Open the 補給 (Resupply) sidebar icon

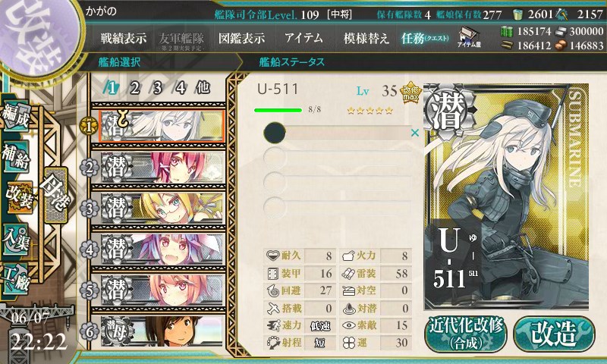point(15,156)
